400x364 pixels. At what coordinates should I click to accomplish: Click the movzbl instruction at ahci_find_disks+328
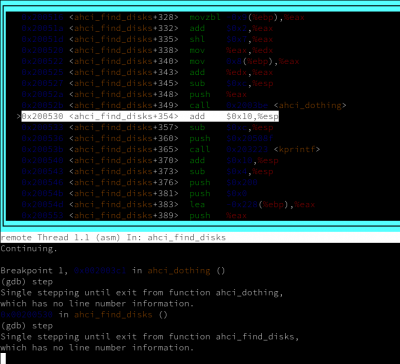163,17
